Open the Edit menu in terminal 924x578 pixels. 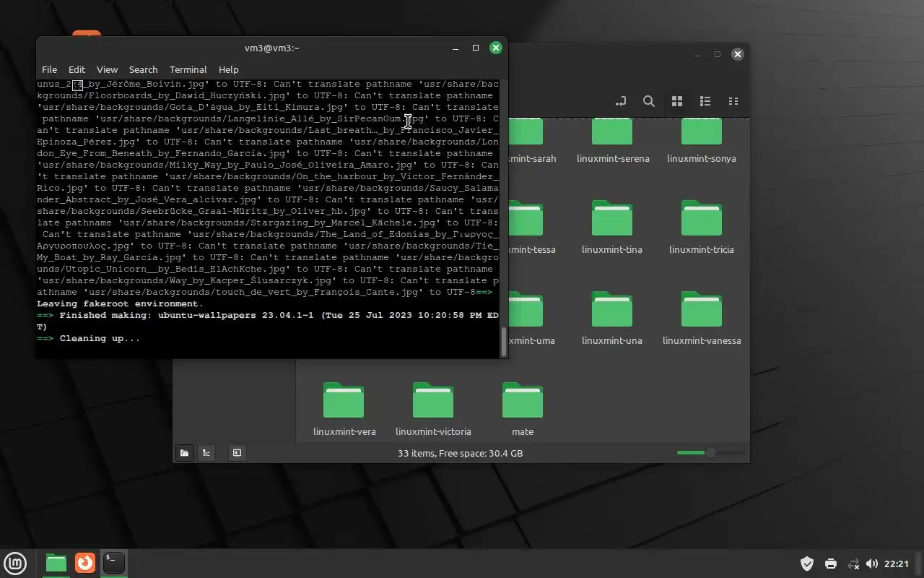(x=77, y=69)
